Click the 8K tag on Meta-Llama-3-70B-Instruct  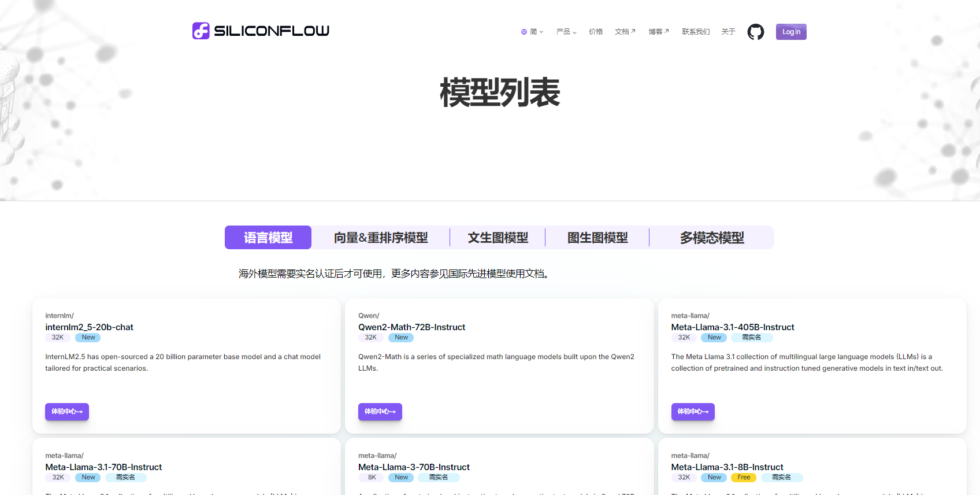point(372,478)
